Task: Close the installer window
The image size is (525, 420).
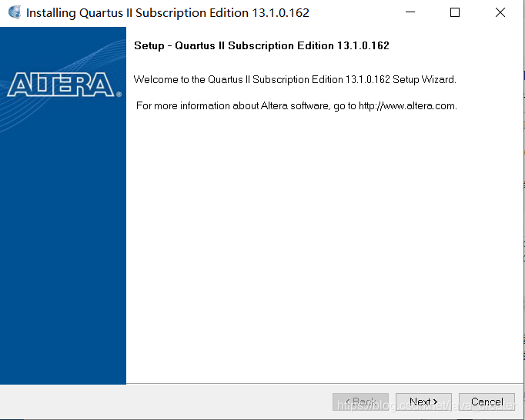Action: tap(500, 12)
